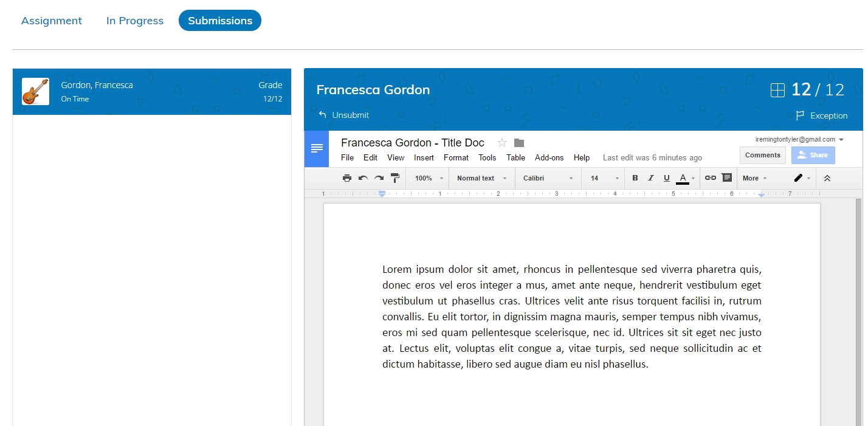Image resolution: width=868 pixels, height=426 pixels.
Task: Expand the Normal text style dropdown
Action: tap(481, 178)
